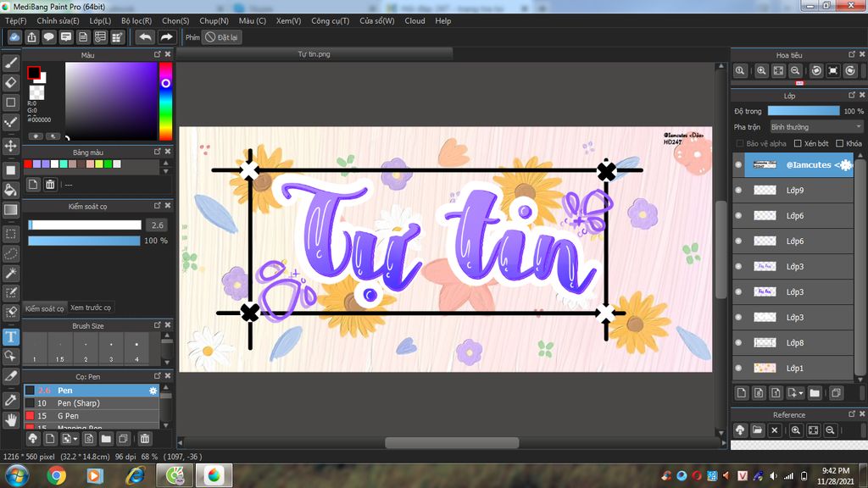Click the Redo arrow in toolbar
This screenshot has height=488, width=868.
(166, 37)
